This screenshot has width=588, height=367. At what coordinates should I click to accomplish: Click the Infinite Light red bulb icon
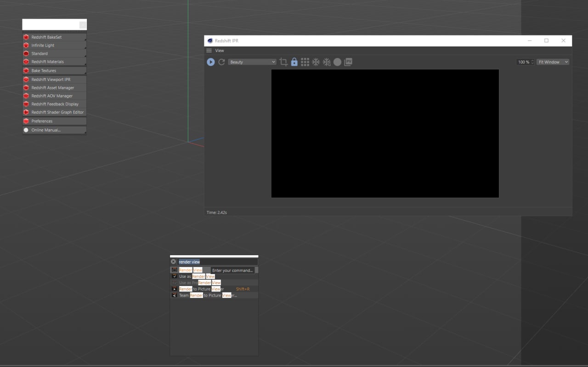26,46
